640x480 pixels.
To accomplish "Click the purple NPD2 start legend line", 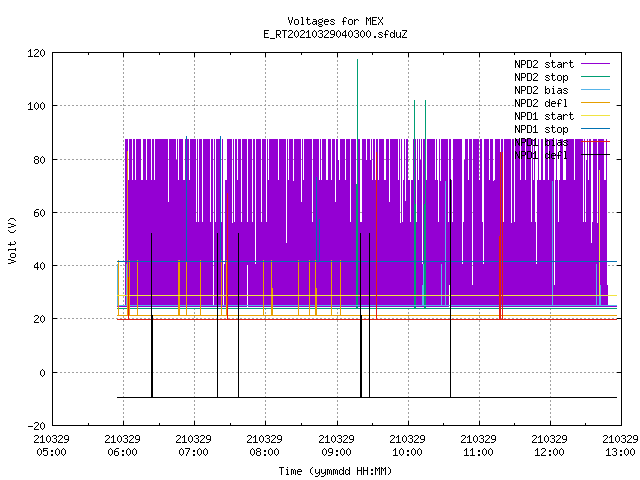I will tap(595, 64).
